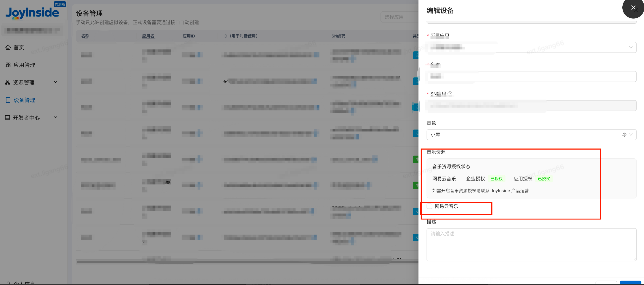The height and width of the screenshot is (285, 644).
Task: Click the SN编码 help question icon
Action: pos(450,94)
